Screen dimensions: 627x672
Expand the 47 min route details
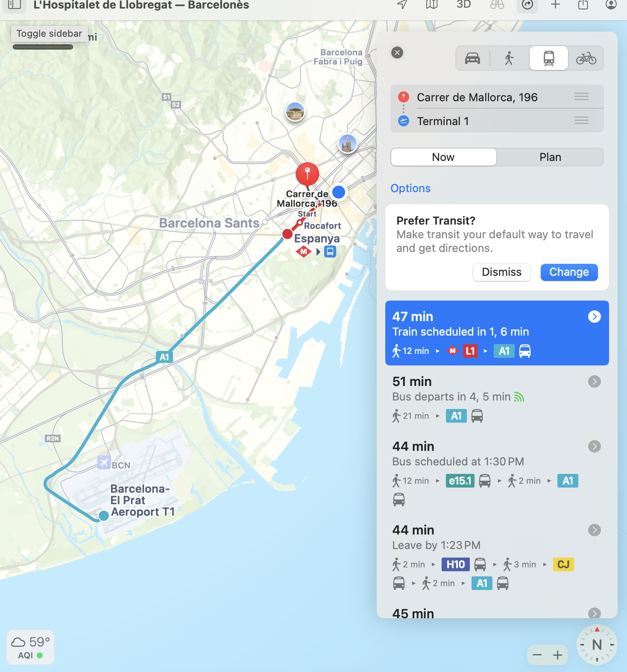595,316
